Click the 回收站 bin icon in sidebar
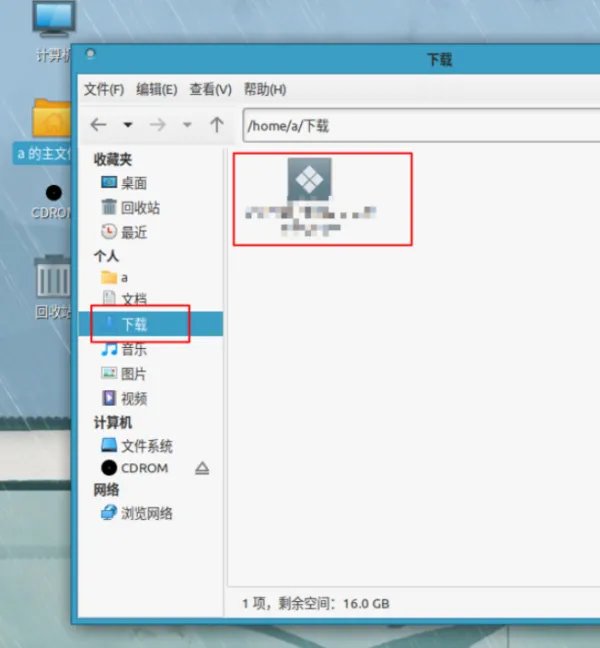600x648 pixels. pos(109,207)
